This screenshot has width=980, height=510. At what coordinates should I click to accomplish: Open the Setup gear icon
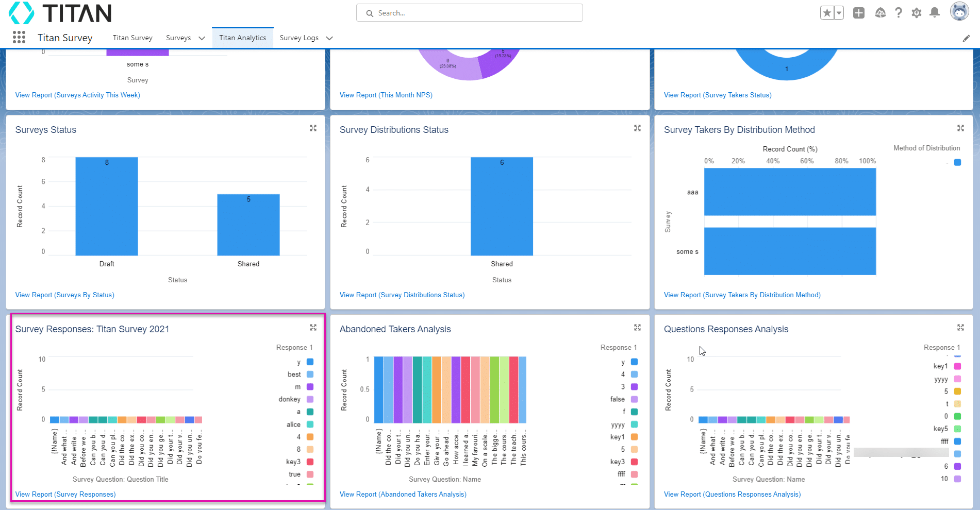pyautogui.click(x=917, y=13)
